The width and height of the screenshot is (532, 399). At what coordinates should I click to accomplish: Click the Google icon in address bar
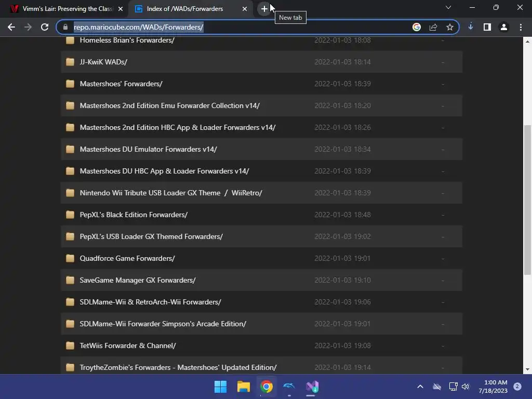coord(417,27)
